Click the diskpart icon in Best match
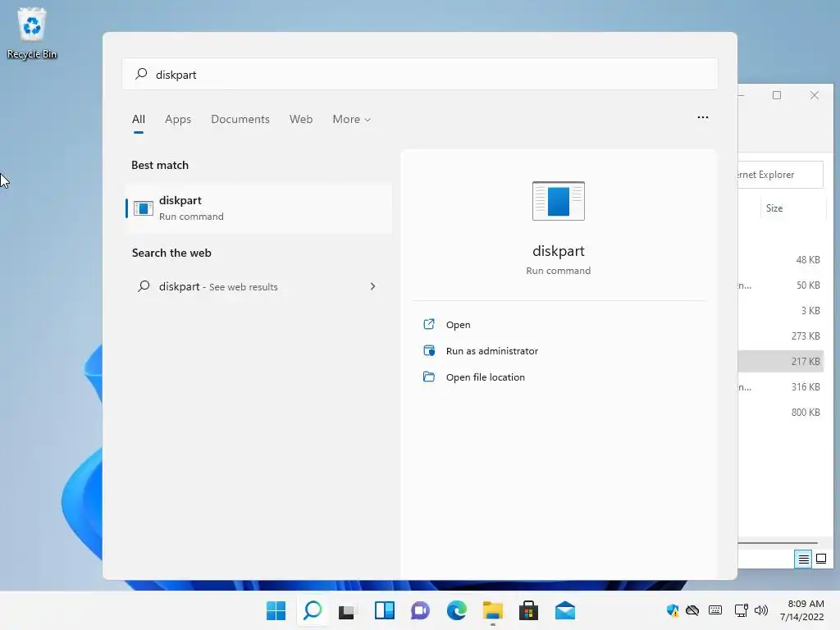Screen dimensions: 840x630 coord(143,208)
